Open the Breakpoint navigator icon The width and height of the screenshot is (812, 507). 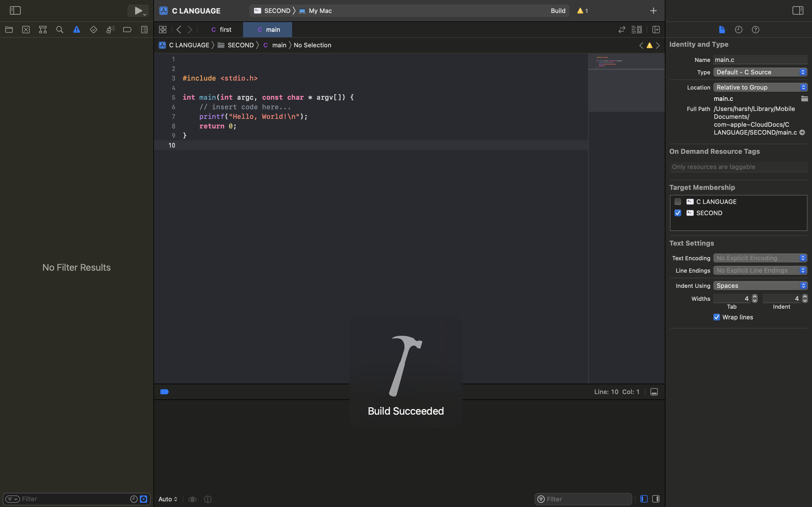(x=127, y=30)
